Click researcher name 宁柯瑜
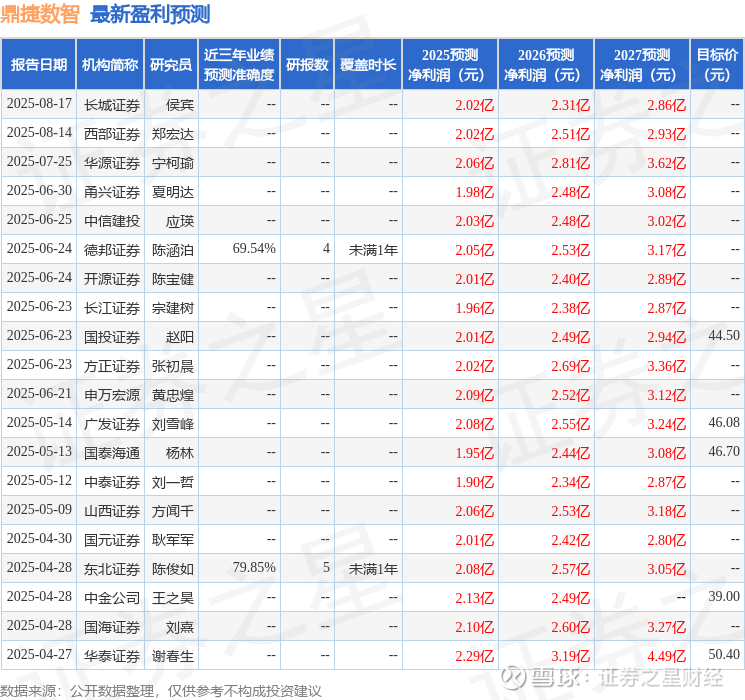Image resolution: width=745 pixels, height=700 pixels. [172, 163]
